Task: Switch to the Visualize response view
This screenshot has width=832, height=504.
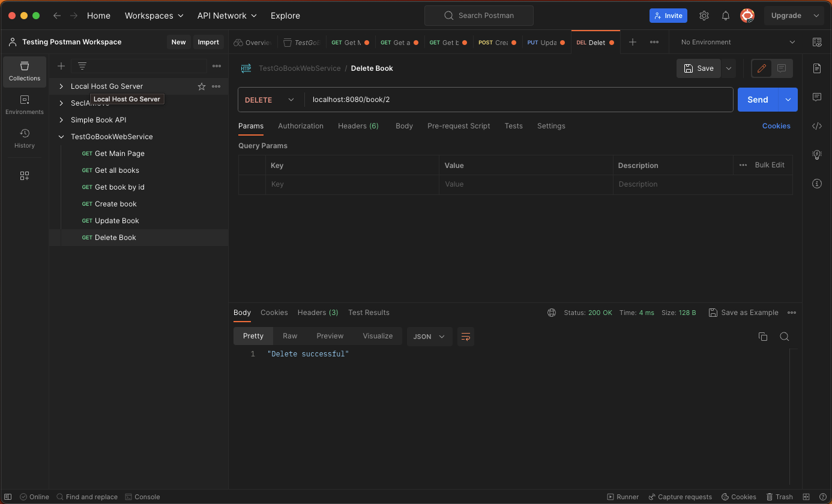Action: point(378,336)
